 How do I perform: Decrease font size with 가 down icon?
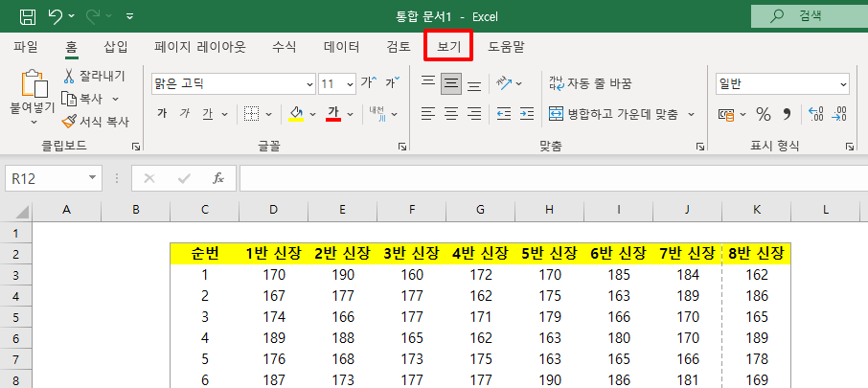(x=393, y=82)
